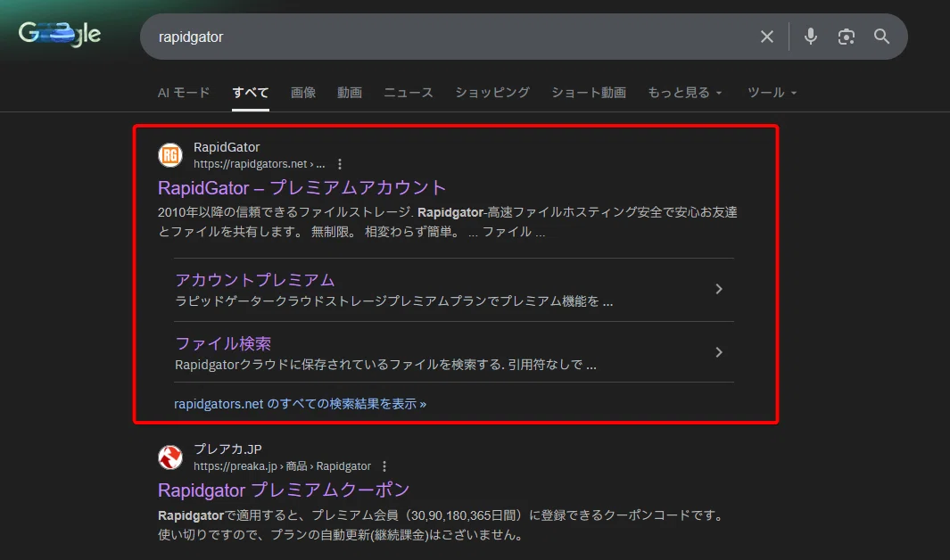Open the アカウントプレミアム sitelink
This screenshot has height=560, width=950.
coord(254,280)
